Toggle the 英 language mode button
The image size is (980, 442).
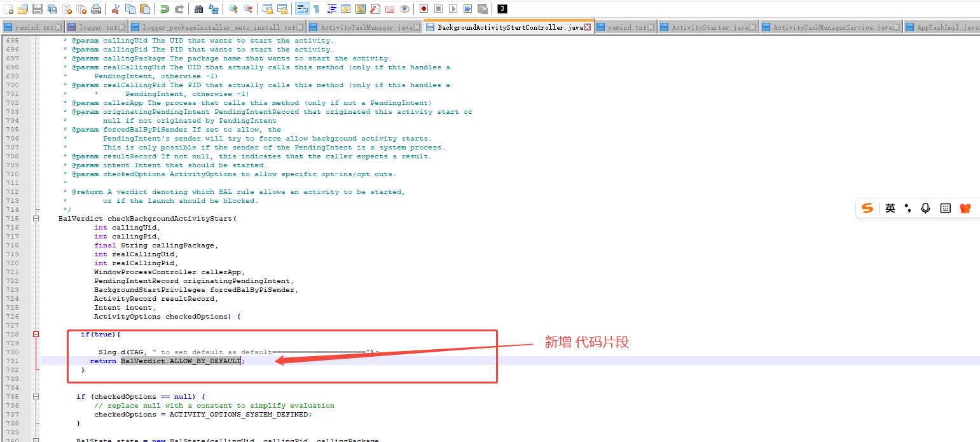coord(890,208)
